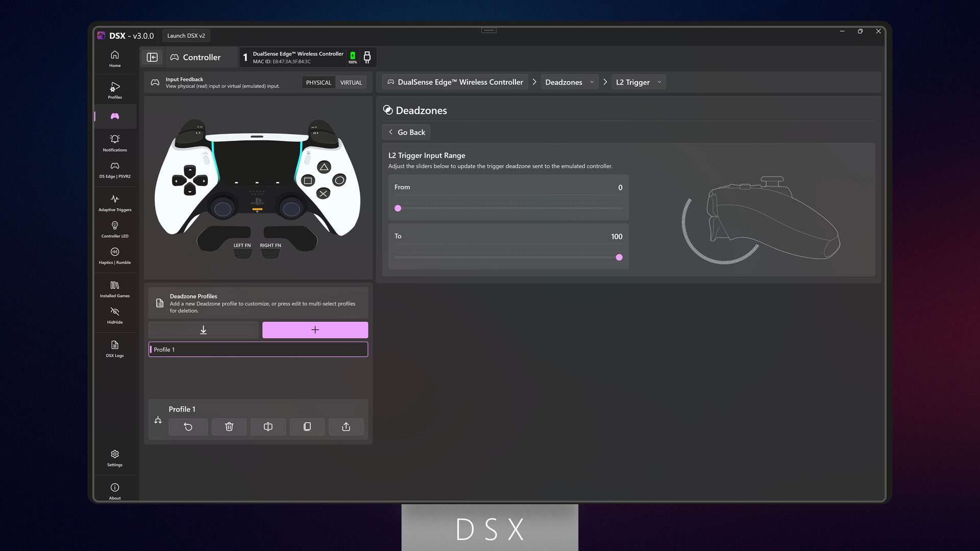This screenshot has height=551, width=980.
Task: Open the Notifications panel
Action: tap(114, 143)
